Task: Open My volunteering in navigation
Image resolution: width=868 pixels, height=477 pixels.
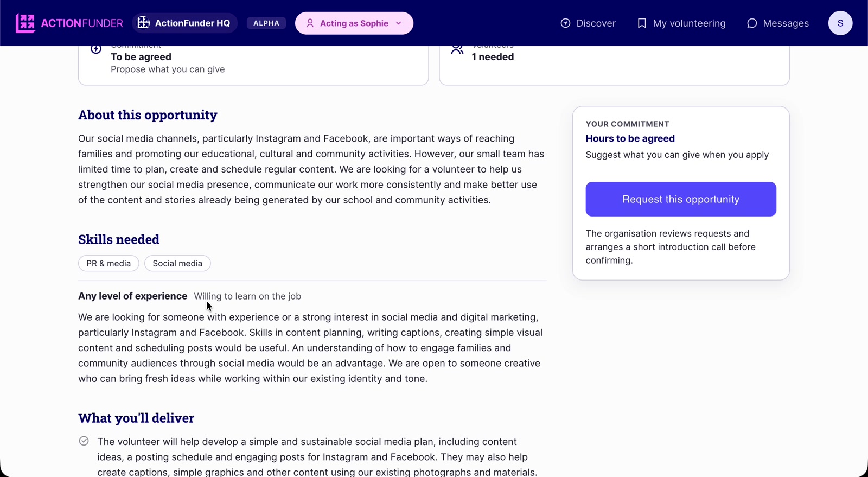Action: (x=681, y=23)
